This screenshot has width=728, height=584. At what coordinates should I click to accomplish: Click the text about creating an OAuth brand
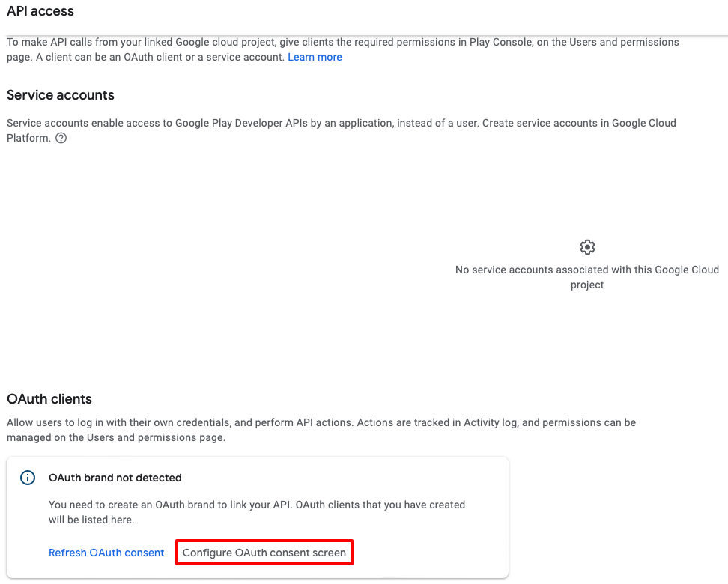(256, 511)
